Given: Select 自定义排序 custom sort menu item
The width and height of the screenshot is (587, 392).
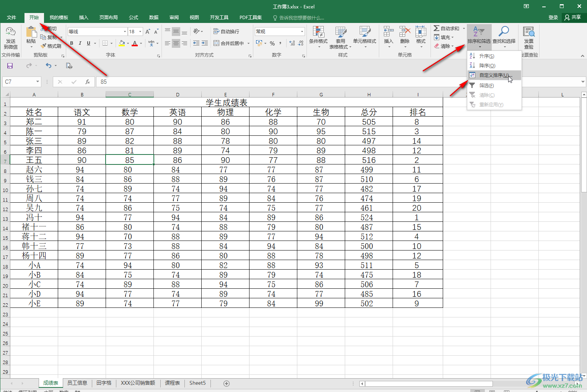Looking at the screenshot, I should click(494, 75).
